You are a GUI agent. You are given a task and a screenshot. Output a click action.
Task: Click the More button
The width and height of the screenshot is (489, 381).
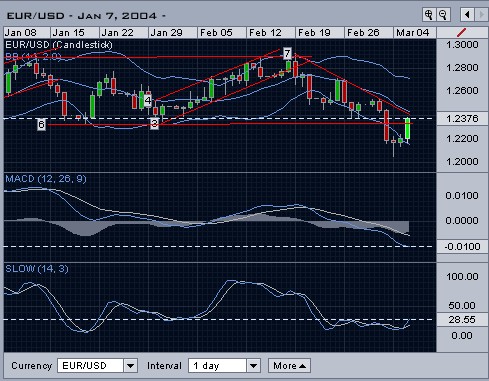coord(289,366)
